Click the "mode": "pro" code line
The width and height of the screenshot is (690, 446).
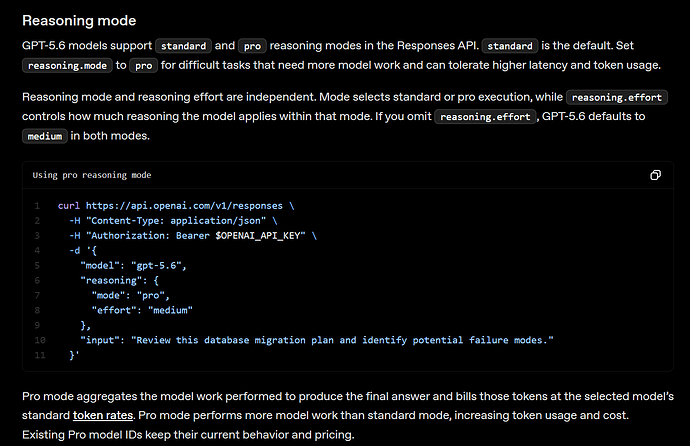tap(131, 296)
